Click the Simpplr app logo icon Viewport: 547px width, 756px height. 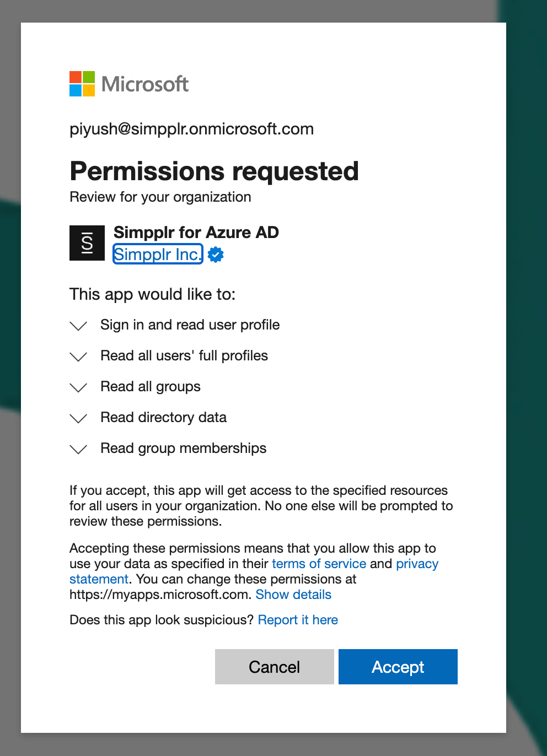pyautogui.click(x=87, y=243)
